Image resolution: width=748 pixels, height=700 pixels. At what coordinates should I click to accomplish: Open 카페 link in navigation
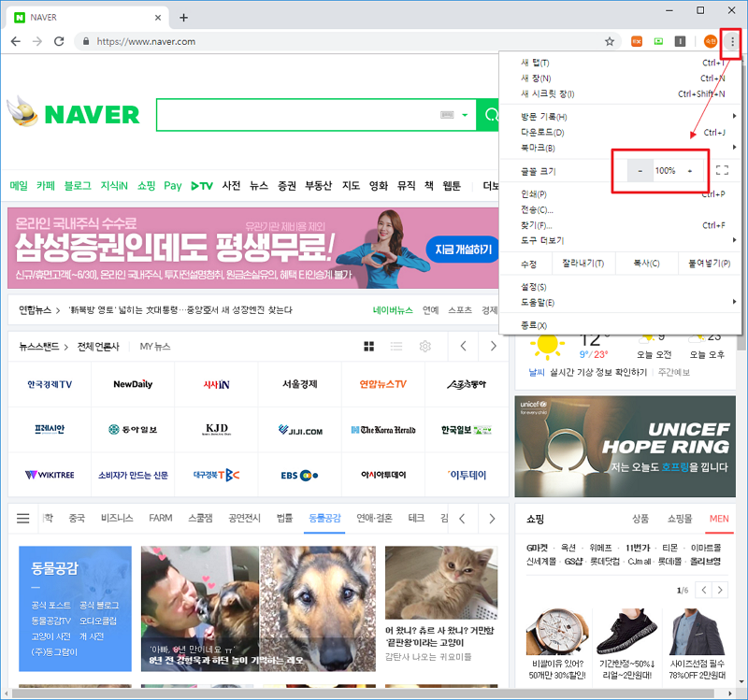[46, 185]
